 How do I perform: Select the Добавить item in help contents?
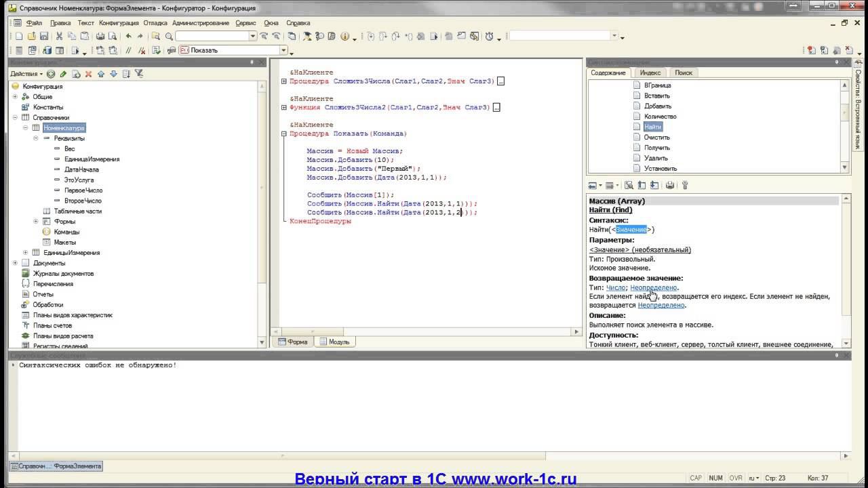[658, 106]
